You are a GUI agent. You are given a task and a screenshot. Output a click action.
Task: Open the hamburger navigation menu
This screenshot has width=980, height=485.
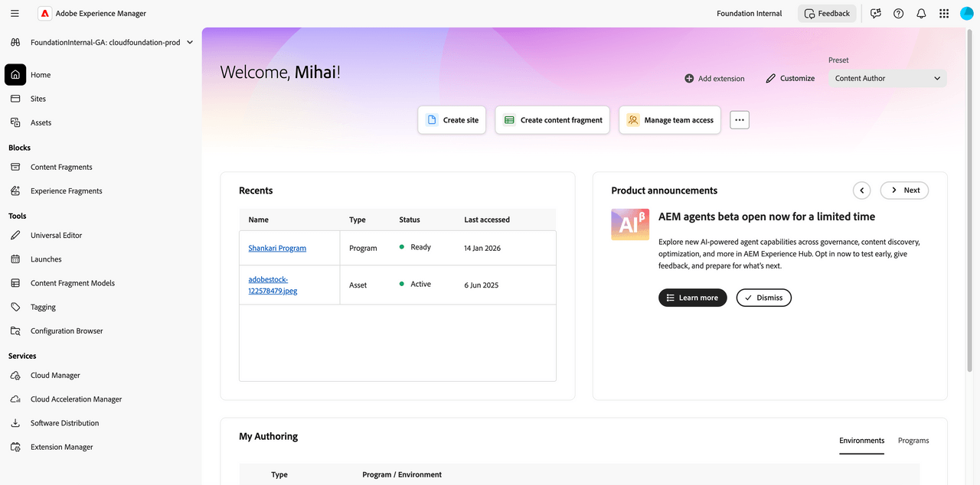[x=15, y=13]
